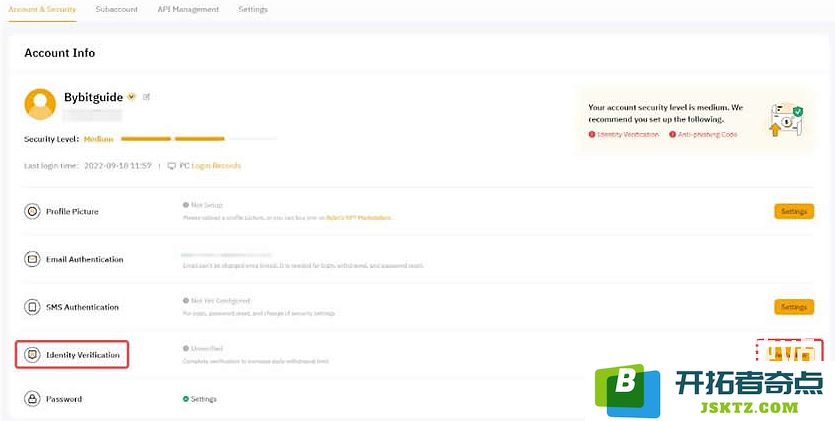Click the Unverified status text
The width and height of the screenshot is (835, 421).
tap(207, 349)
